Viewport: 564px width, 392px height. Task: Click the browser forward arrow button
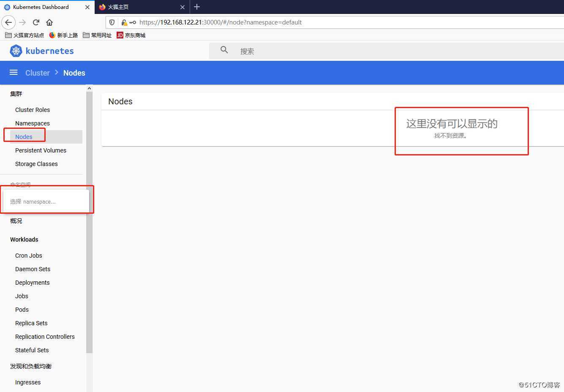(x=23, y=22)
